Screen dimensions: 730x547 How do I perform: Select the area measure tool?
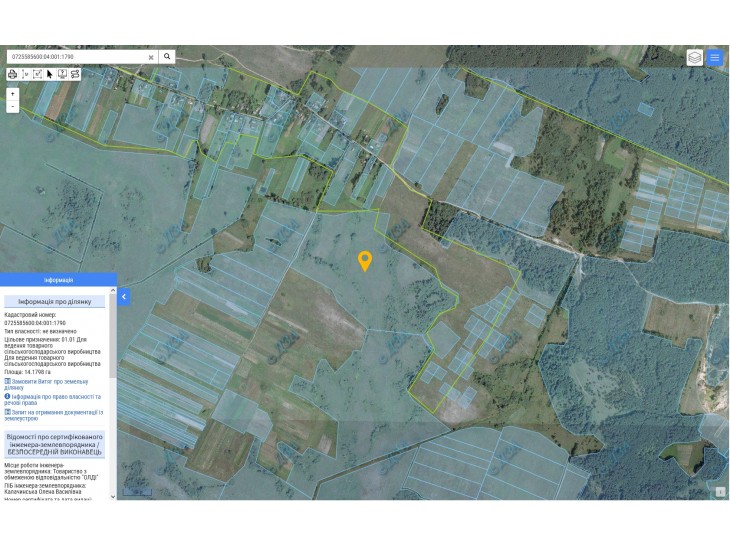point(38,74)
